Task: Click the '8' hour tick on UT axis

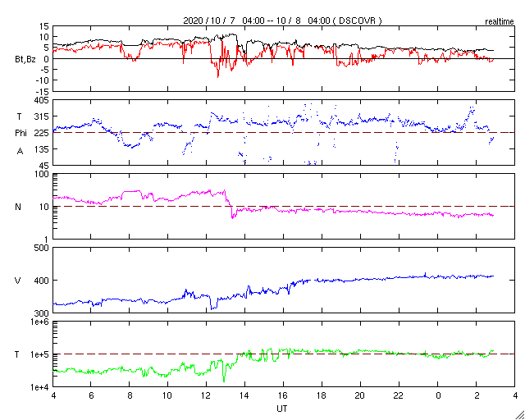Action: [130, 396]
